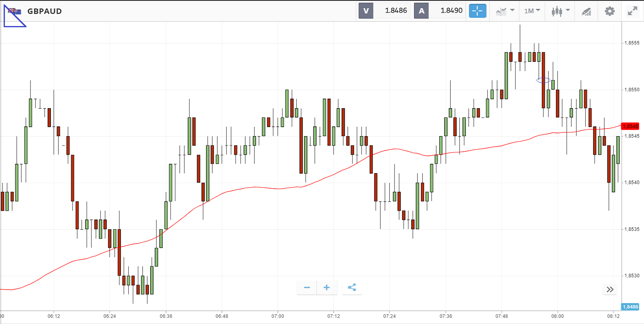Open chart settings gear
644x324 pixels.
(609, 11)
